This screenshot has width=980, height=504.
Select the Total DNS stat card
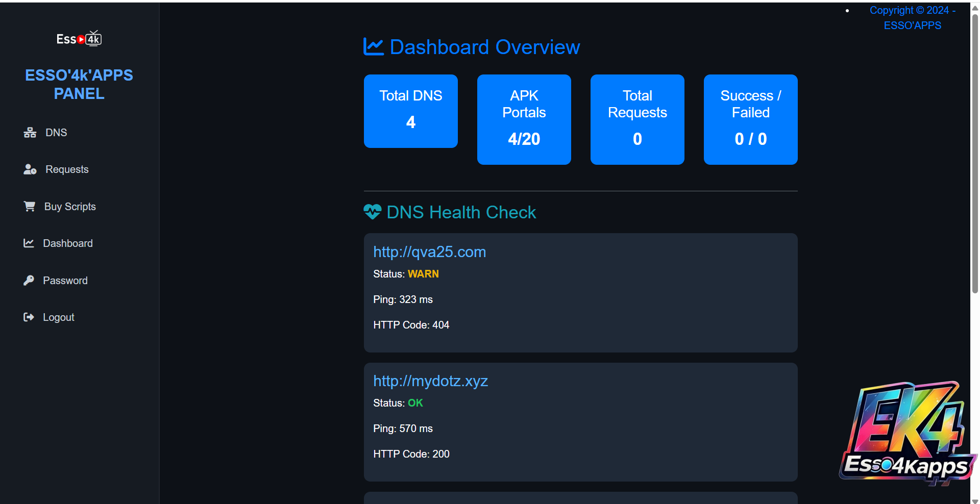coord(410,111)
